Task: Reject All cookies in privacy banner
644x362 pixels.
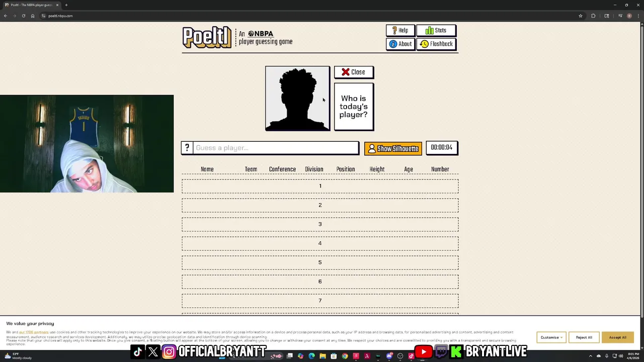Action: (584, 337)
